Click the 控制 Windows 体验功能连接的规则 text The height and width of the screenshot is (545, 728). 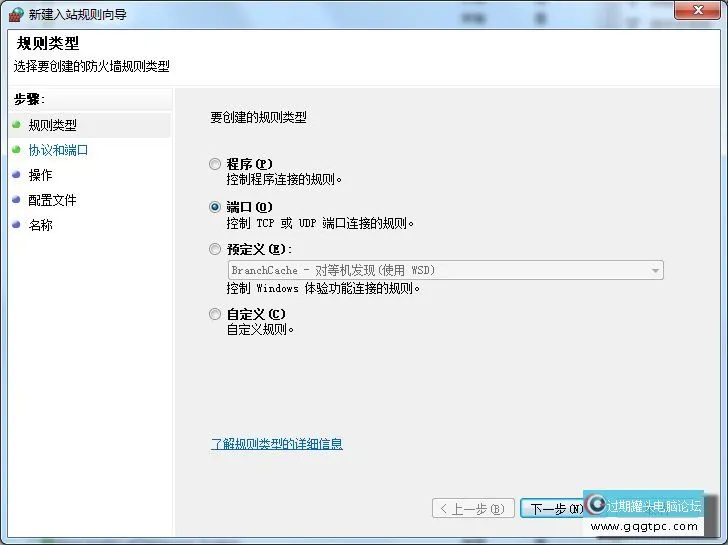pyautogui.click(x=323, y=288)
